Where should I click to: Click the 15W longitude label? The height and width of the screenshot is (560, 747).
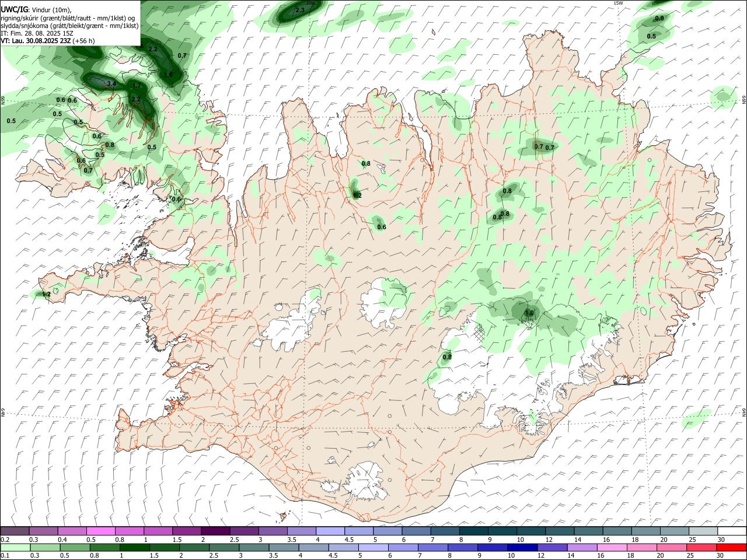[x=619, y=3]
